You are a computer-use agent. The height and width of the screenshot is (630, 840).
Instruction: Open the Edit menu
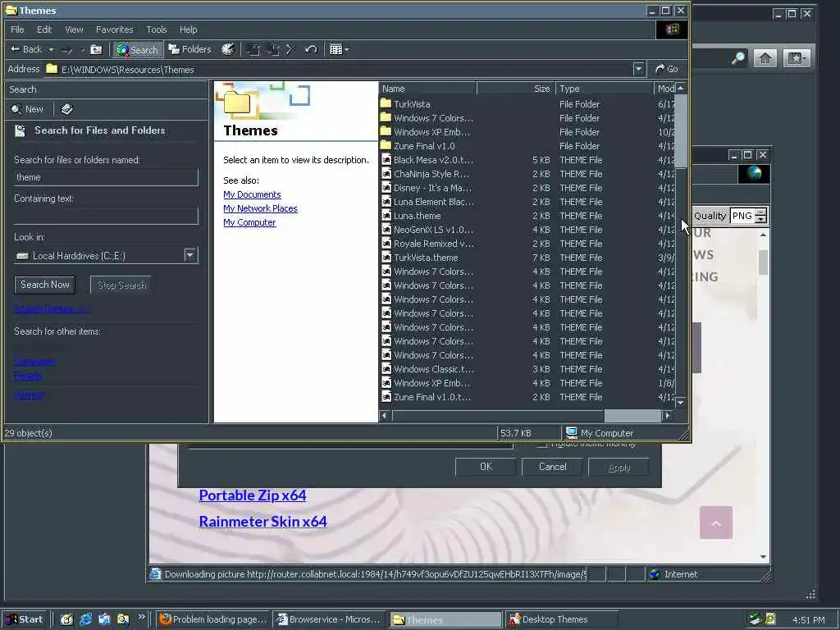point(44,30)
